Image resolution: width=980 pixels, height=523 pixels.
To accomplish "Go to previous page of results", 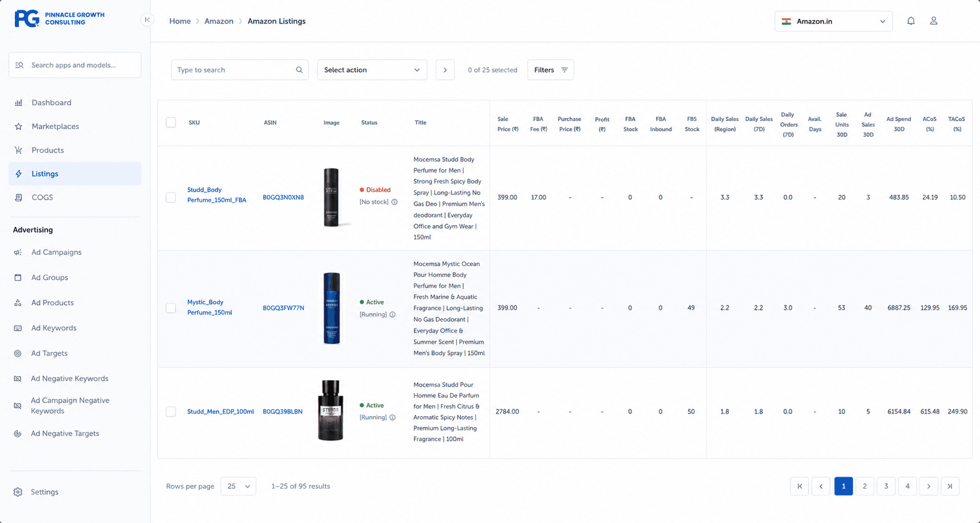I will point(821,486).
